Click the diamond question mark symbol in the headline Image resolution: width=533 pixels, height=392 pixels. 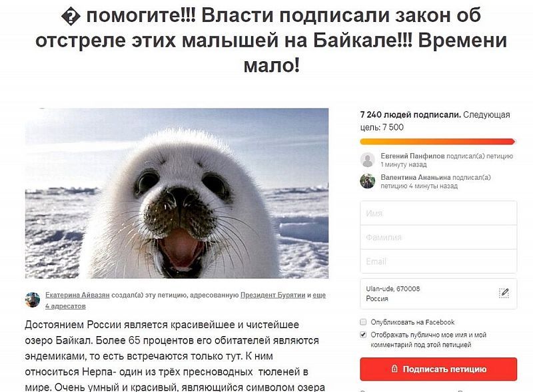click(x=71, y=16)
